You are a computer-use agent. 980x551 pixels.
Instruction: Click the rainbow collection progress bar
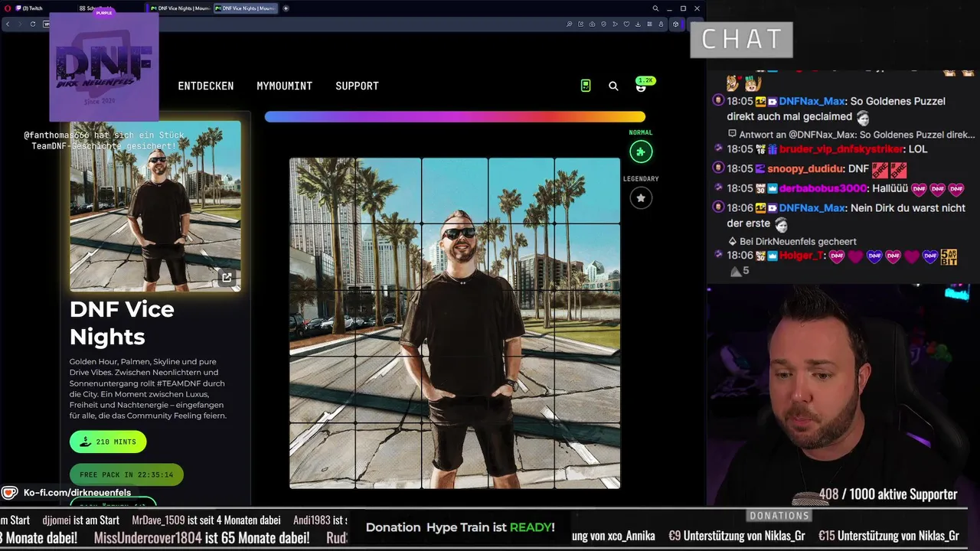455,117
